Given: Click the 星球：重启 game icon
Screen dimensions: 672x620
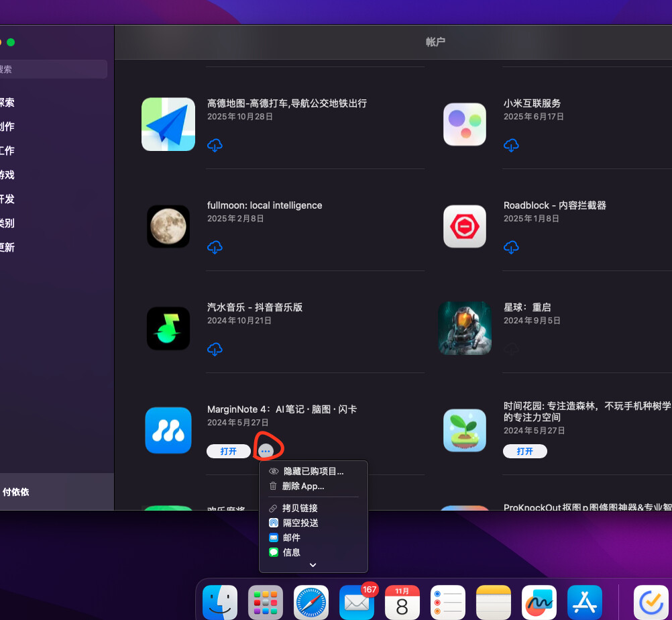Looking at the screenshot, I should (x=465, y=328).
